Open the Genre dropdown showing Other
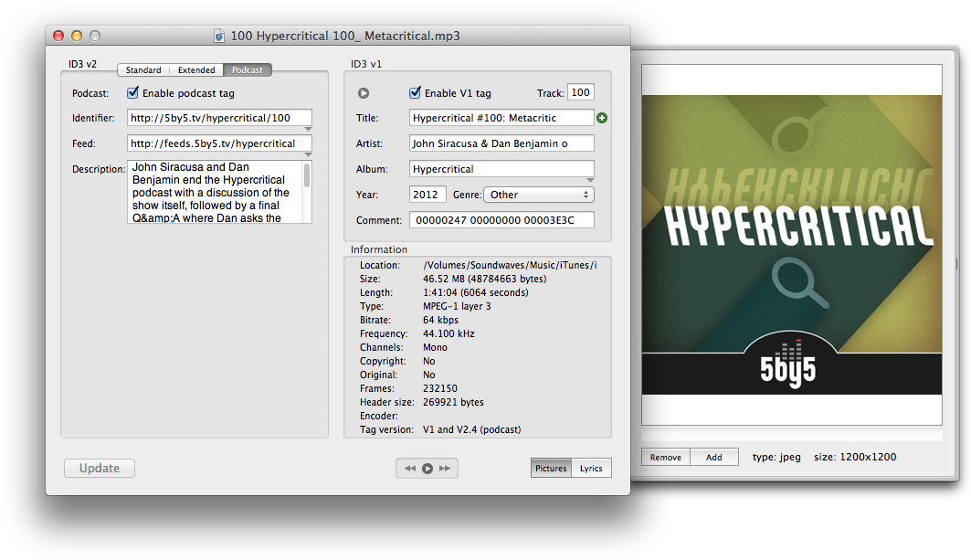Image resolution: width=971 pixels, height=560 pixels. coord(539,195)
